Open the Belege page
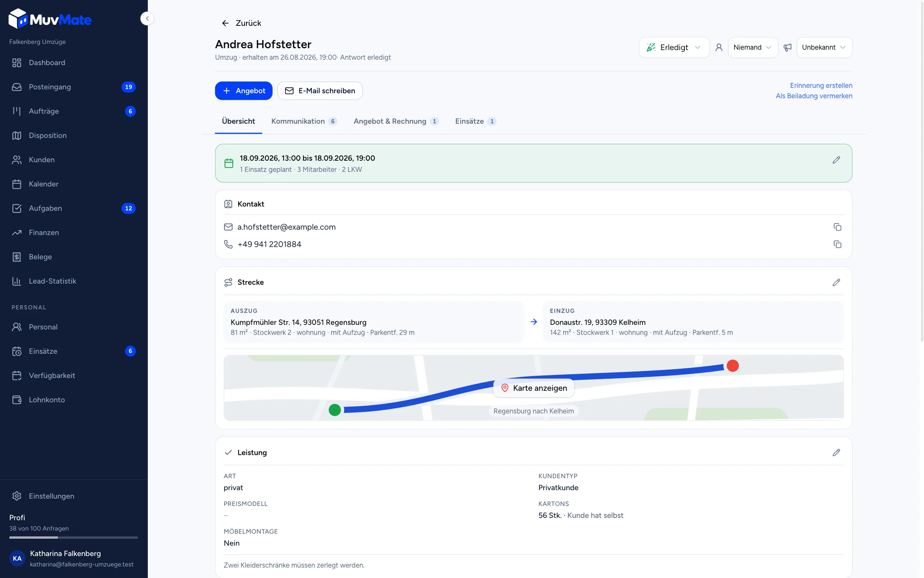 [74, 257]
